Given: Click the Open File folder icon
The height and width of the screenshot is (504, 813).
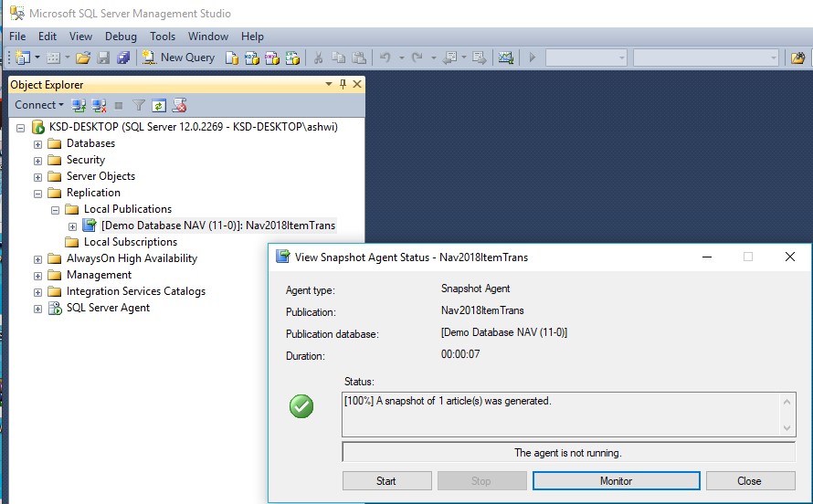Looking at the screenshot, I should [x=83, y=58].
